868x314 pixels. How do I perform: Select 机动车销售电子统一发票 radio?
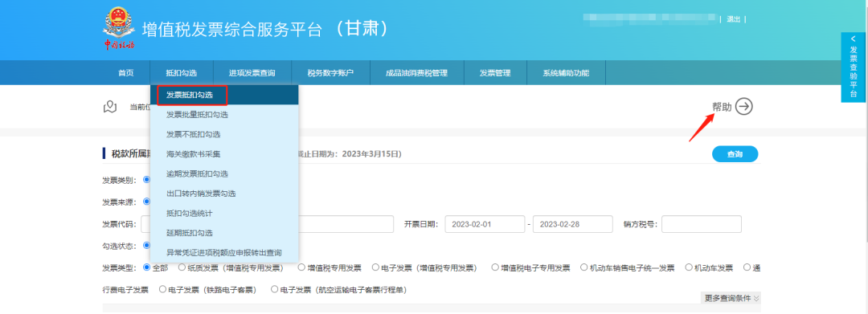pyautogui.click(x=584, y=267)
